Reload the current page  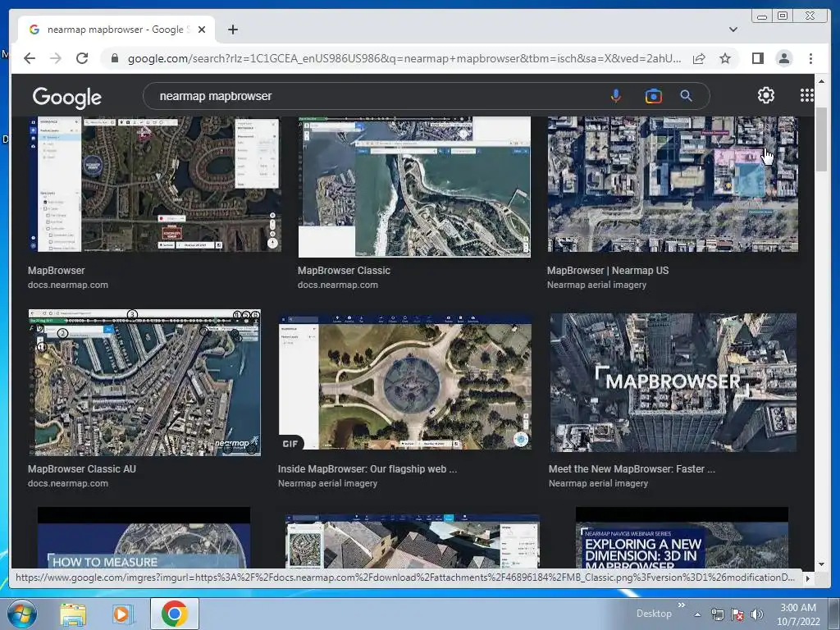pyautogui.click(x=82, y=58)
